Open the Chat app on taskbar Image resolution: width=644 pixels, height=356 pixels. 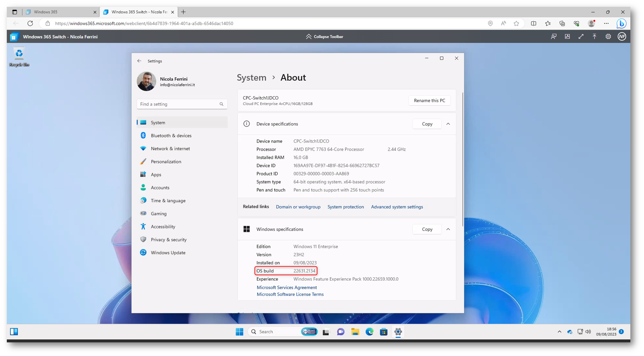(341, 332)
